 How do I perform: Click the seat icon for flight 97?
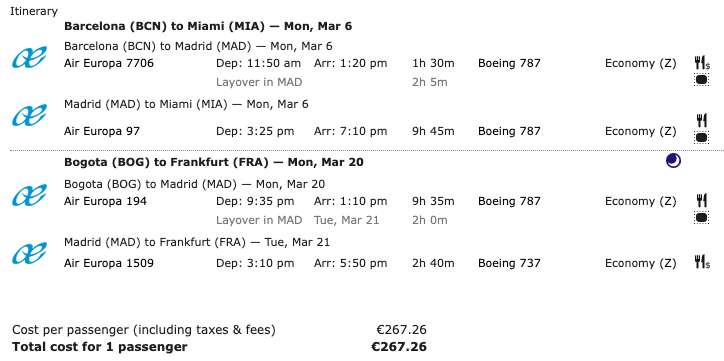[702, 137]
